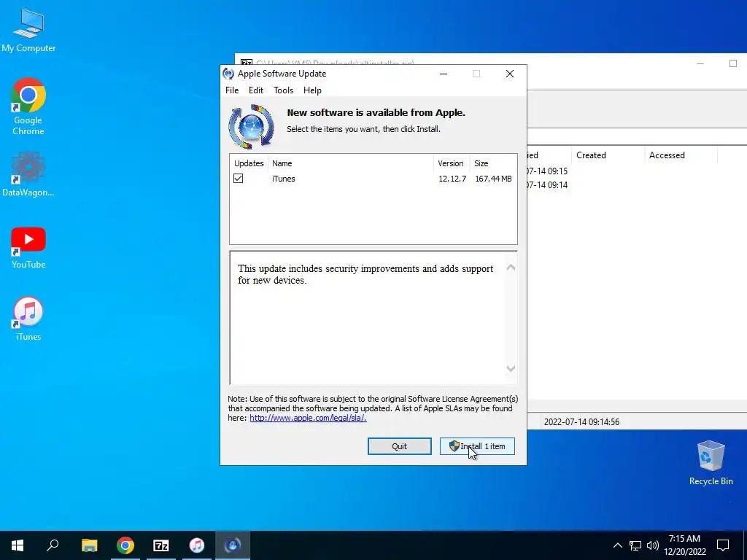747x560 pixels.
Task: Click the Quit button
Action: pyautogui.click(x=399, y=446)
